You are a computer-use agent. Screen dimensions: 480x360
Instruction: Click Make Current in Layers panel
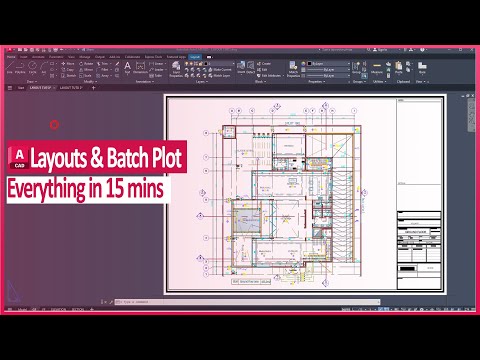220,69
